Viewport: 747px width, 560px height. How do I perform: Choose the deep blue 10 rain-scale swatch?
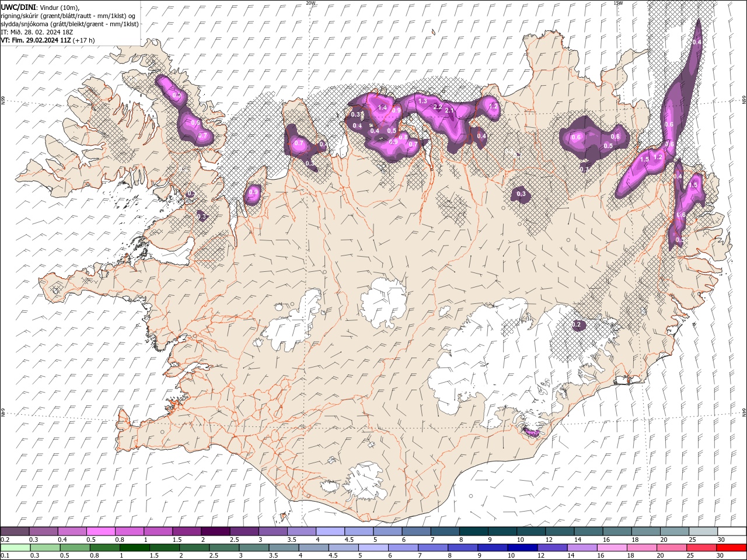[x=522, y=548]
